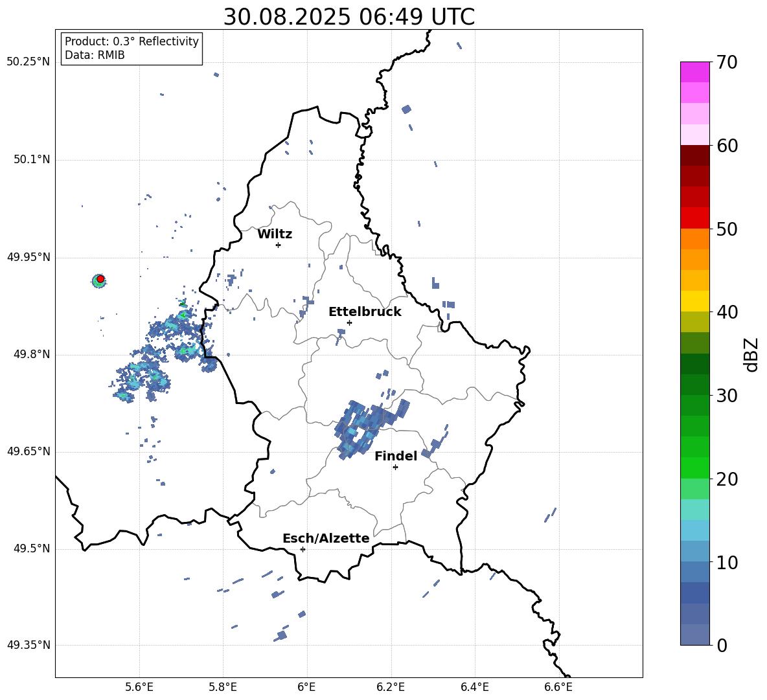Click the 49.95°N latitude label
Viewport: 767px width, 700px height.
(29, 257)
